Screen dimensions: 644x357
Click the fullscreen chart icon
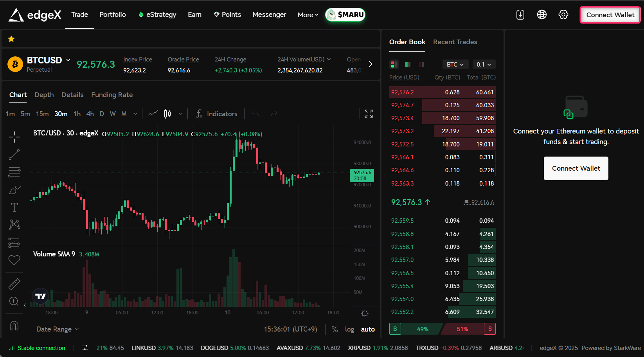coord(369,114)
